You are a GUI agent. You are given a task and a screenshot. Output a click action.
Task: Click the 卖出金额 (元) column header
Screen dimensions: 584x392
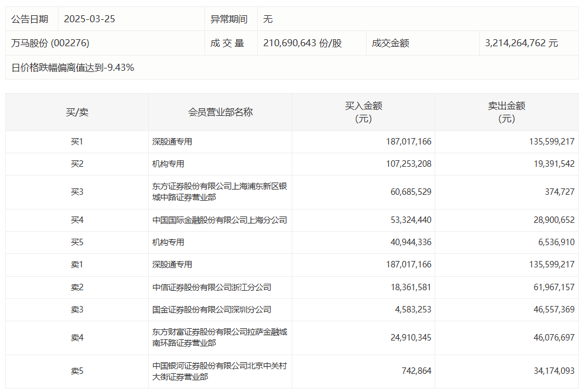pyautogui.click(x=506, y=112)
